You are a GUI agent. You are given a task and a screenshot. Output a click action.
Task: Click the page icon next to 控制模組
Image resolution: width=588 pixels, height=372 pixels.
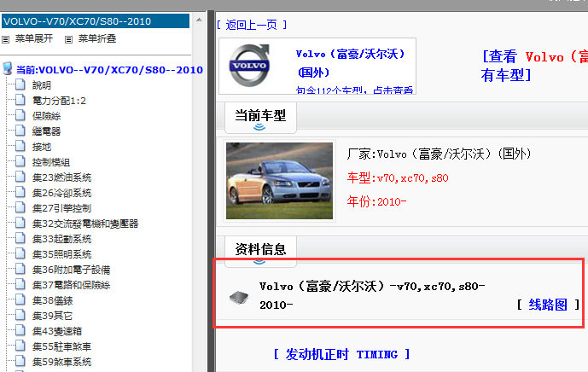click(x=20, y=161)
